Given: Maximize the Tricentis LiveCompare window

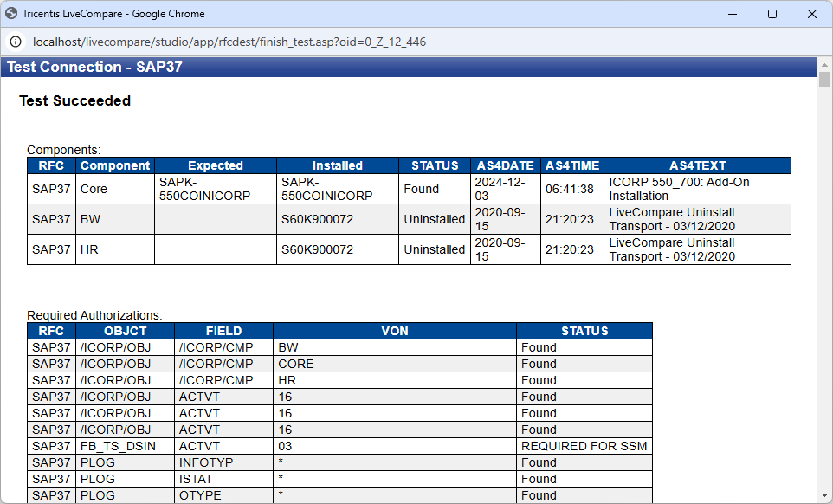Looking at the screenshot, I should (x=772, y=14).
